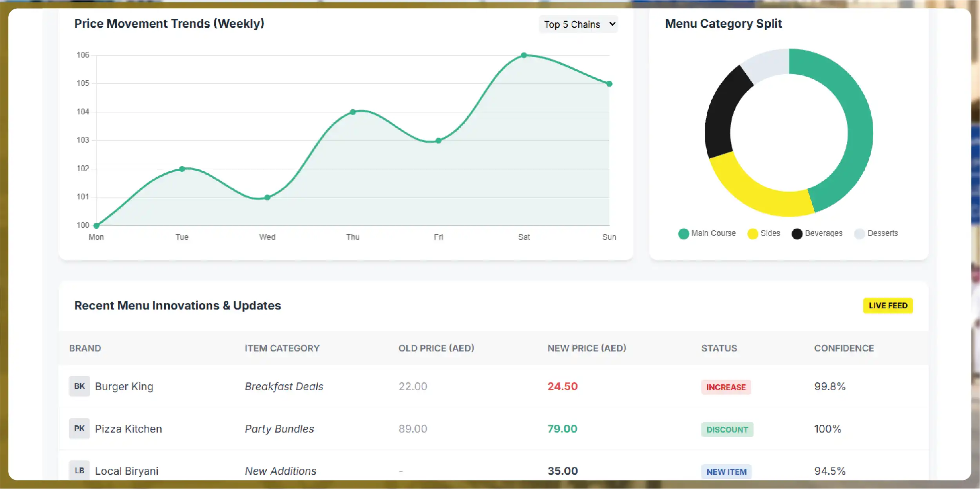The height and width of the screenshot is (489, 980).
Task: Click the Desserts legend dot
Action: 859,233
